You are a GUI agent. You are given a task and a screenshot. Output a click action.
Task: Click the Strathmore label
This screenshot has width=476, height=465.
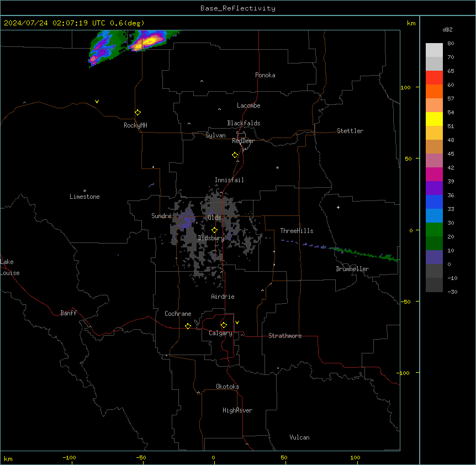pos(285,336)
